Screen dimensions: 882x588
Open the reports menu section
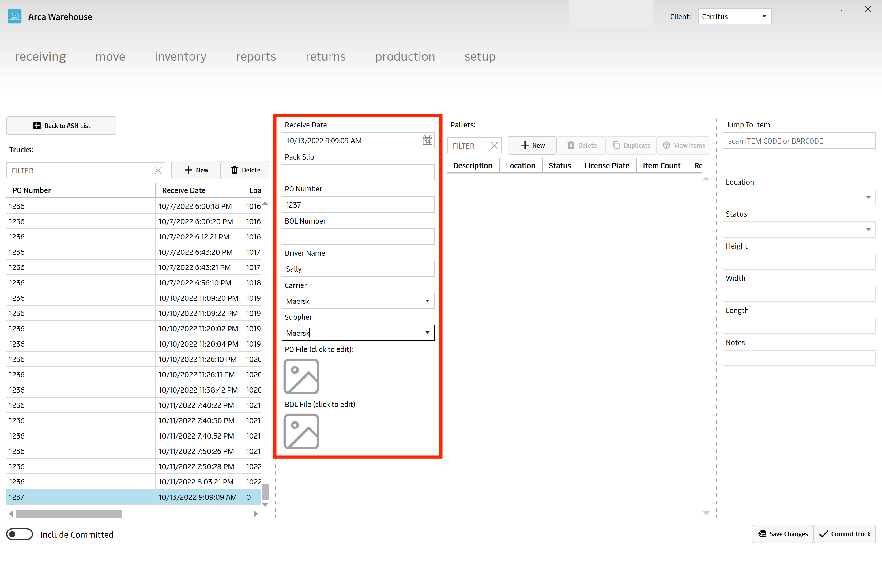pyautogui.click(x=256, y=56)
